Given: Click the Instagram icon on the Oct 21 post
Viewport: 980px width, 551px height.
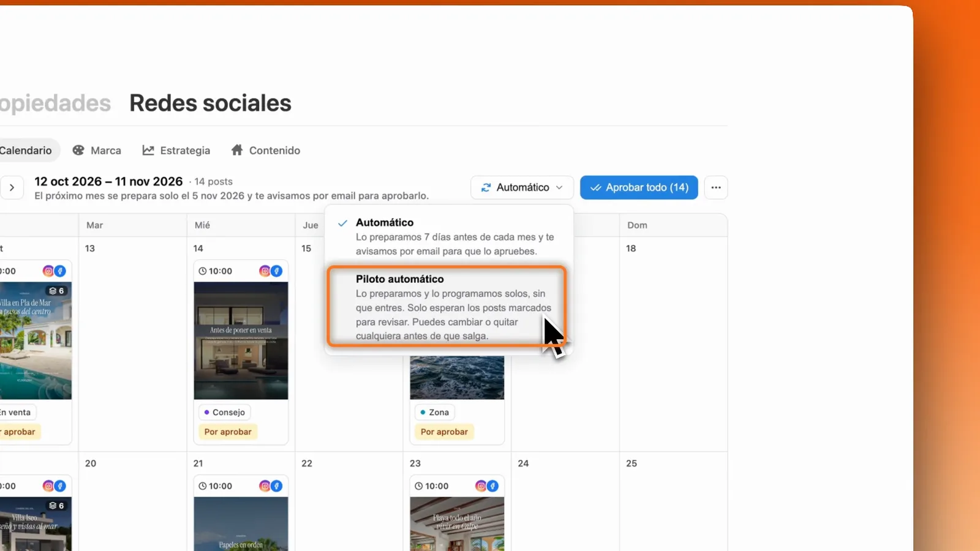Looking at the screenshot, I should 265,485.
